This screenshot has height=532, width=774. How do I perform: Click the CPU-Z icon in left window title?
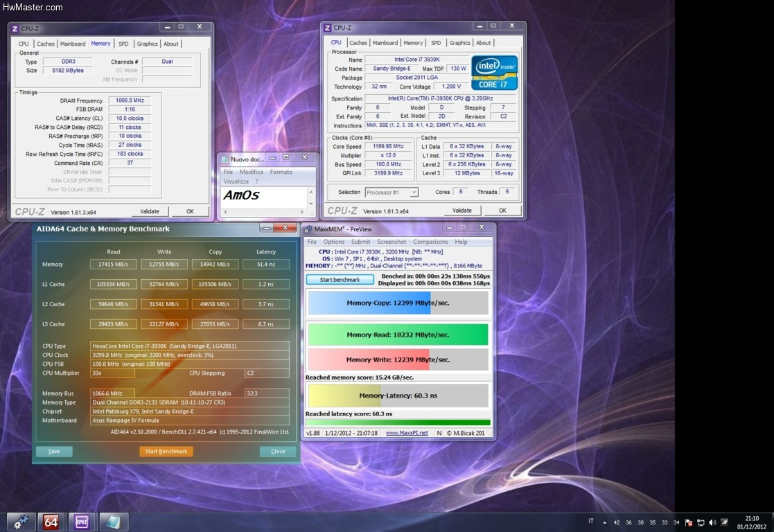tap(15, 28)
